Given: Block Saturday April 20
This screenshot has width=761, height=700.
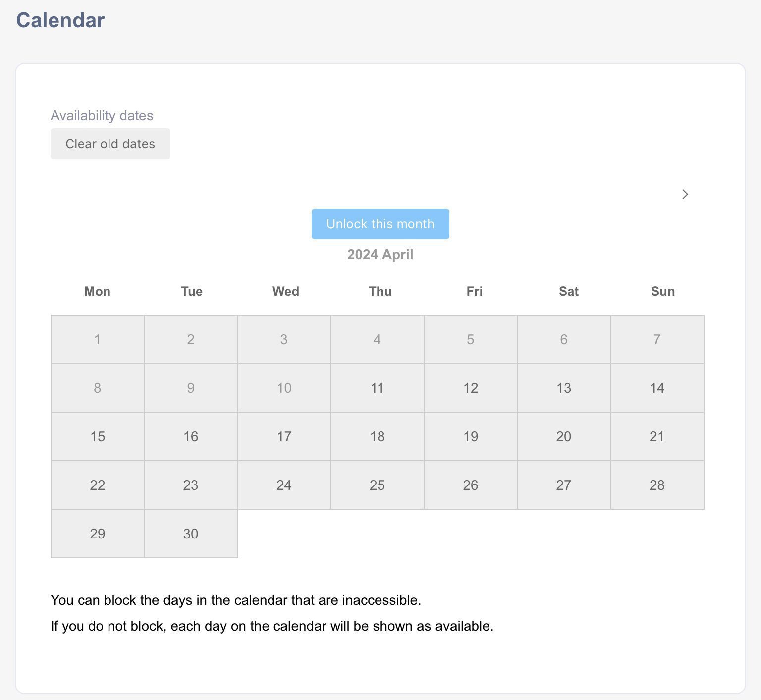Looking at the screenshot, I should tap(564, 436).
